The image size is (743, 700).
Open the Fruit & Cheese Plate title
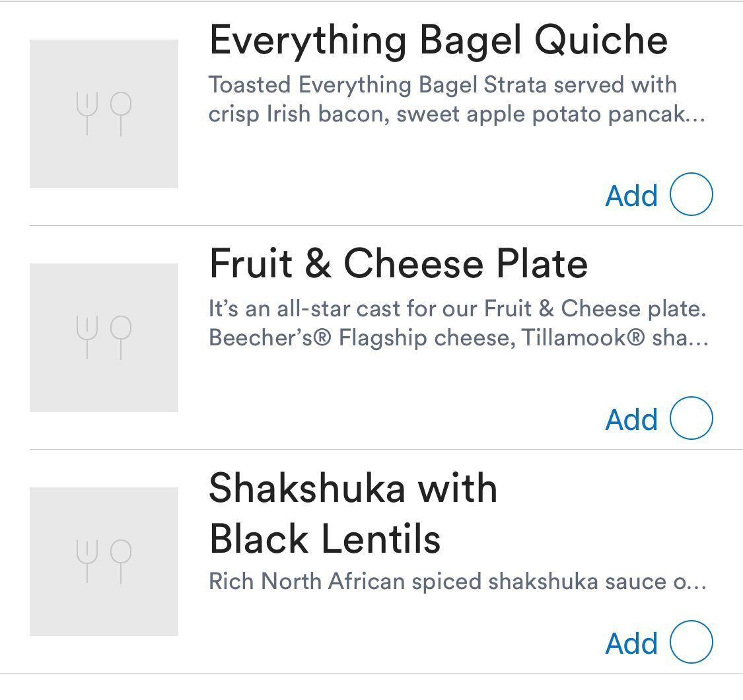(398, 264)
